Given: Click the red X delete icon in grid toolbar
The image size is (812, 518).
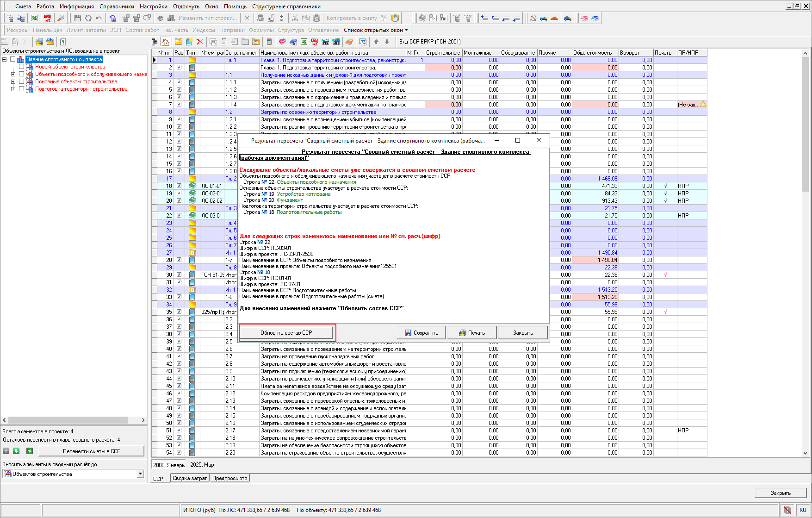Looking at the screenshot, I should coord(200,42).
